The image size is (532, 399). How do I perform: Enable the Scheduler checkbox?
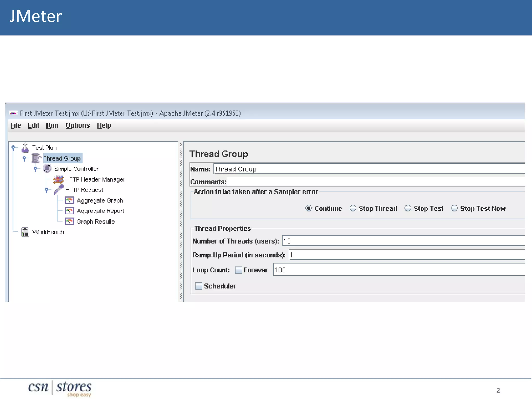pos(198,286)
